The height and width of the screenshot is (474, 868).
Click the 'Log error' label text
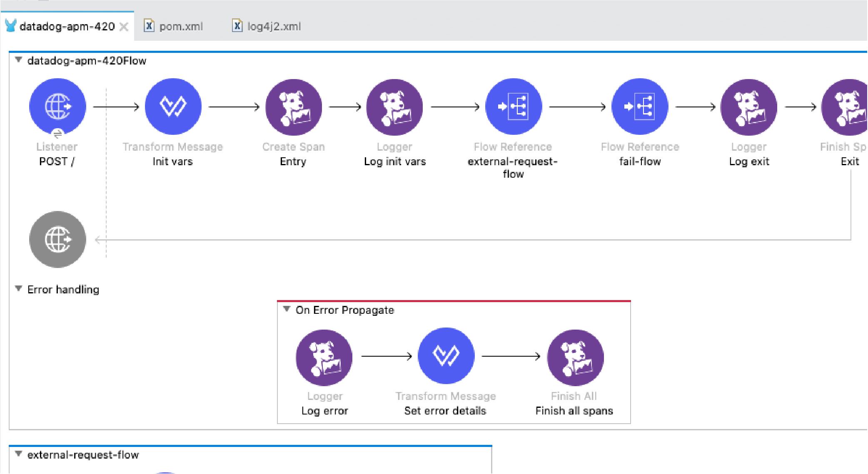point(325,411)
